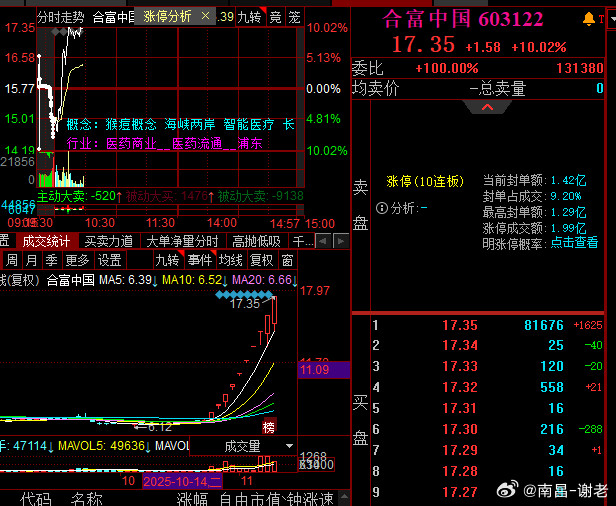Click the 笼 button in intraday header
Screen dimensions: 616x506
click(x=295, y=17)
